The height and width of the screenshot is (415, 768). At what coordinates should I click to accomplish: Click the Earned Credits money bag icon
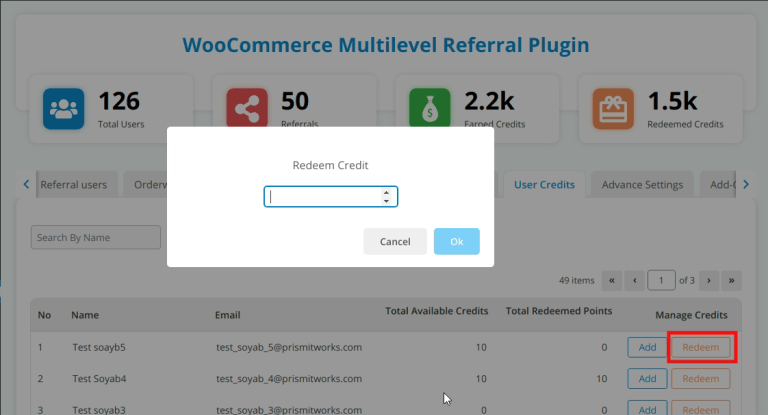[430, 108]
